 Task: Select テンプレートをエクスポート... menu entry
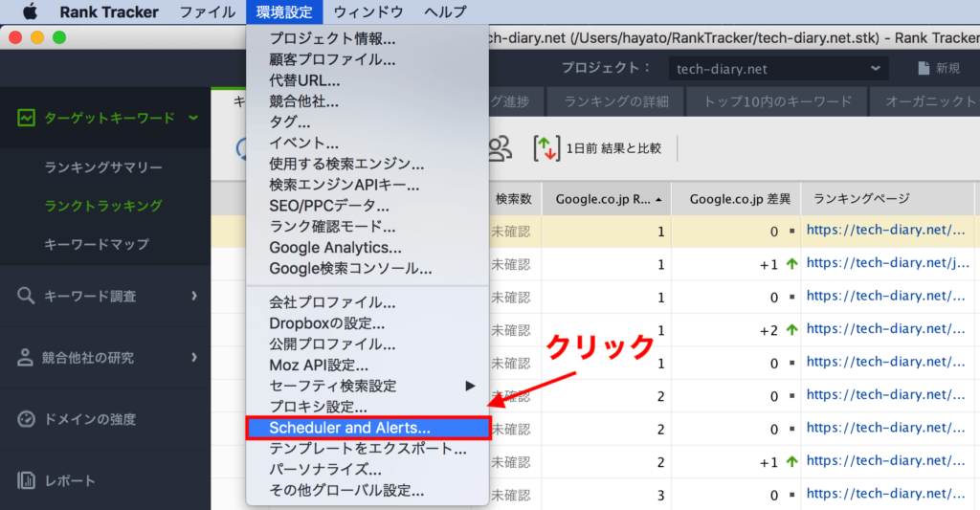tap(367, 449)
